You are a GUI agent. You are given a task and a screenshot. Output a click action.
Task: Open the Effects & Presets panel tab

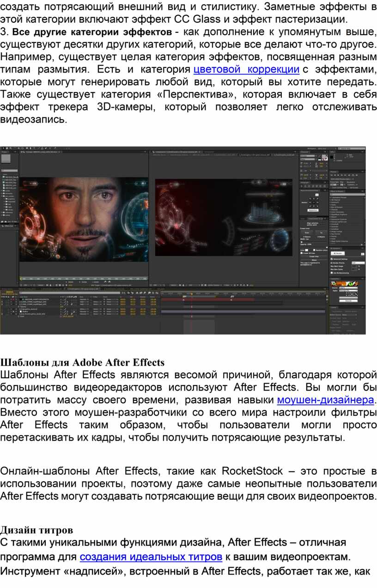coord(336,190)
